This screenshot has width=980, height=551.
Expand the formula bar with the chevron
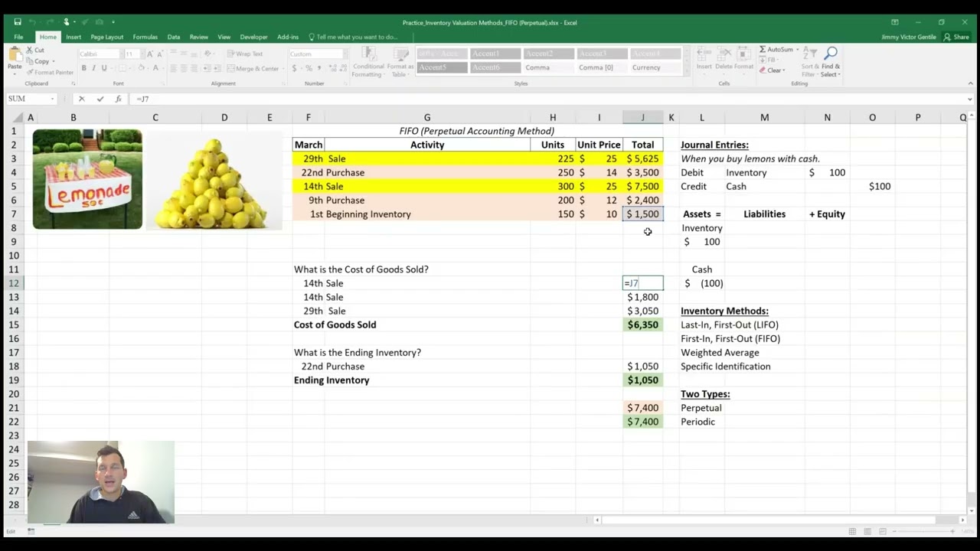tap(970, 99)
